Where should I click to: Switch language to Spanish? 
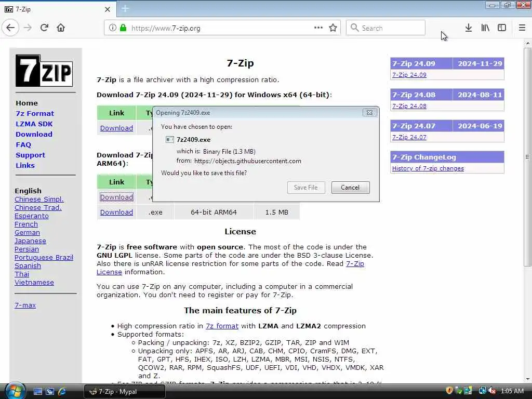tap(28, 265)
